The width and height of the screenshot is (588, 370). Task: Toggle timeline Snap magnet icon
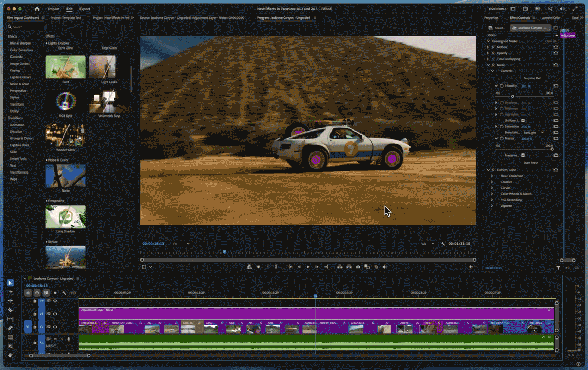click(x=37, y=293)
